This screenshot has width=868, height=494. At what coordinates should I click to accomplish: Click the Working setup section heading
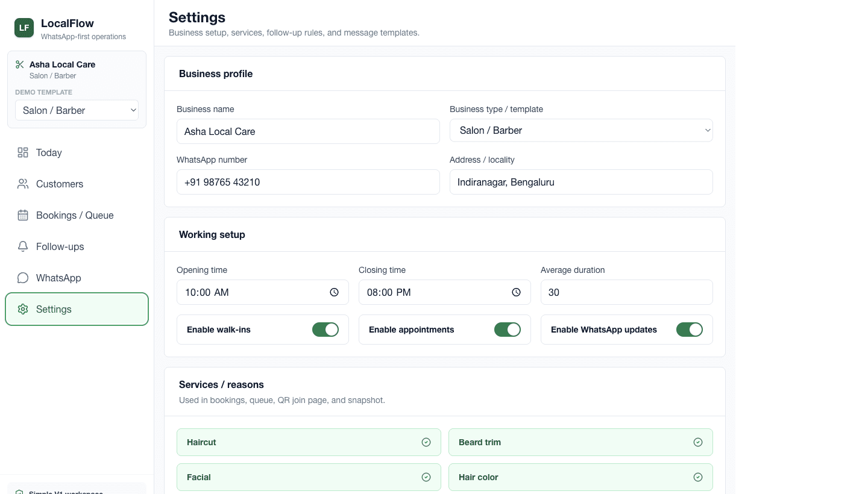click(212, 234)
